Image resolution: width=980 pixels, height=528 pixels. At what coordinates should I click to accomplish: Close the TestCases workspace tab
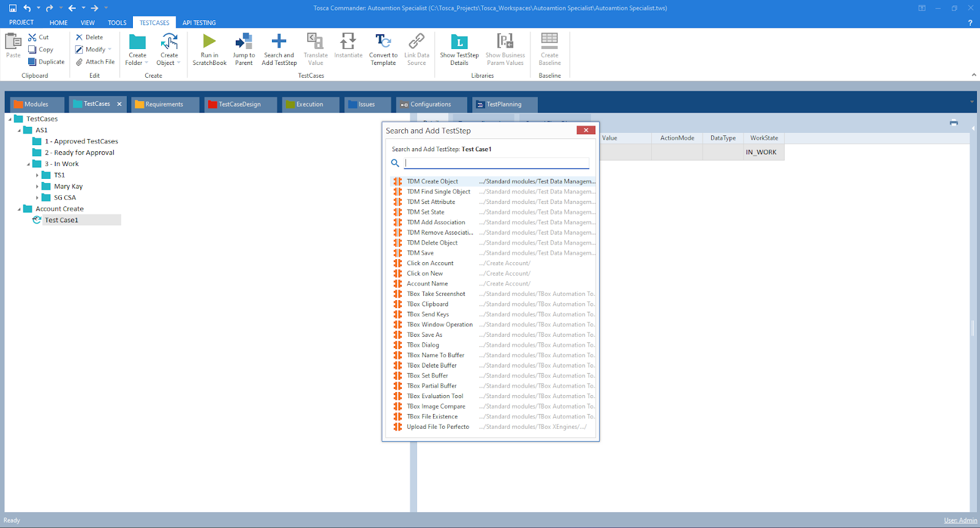point(119,104)
